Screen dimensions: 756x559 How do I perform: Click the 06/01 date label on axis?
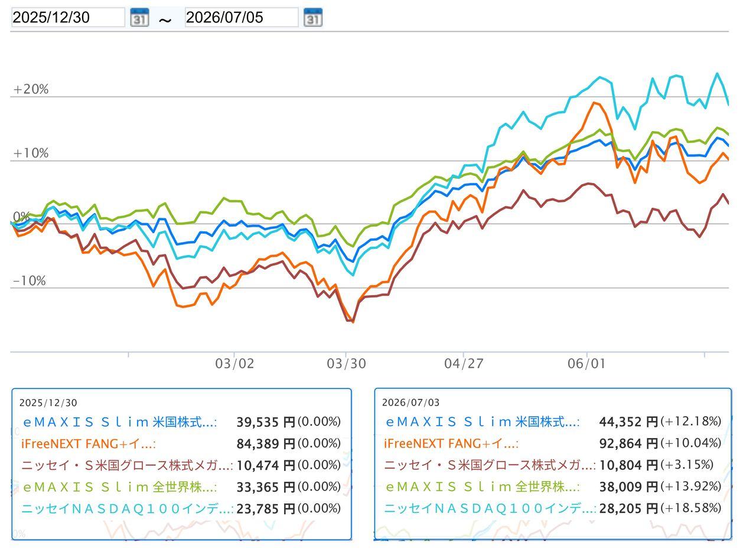[586, 364]
